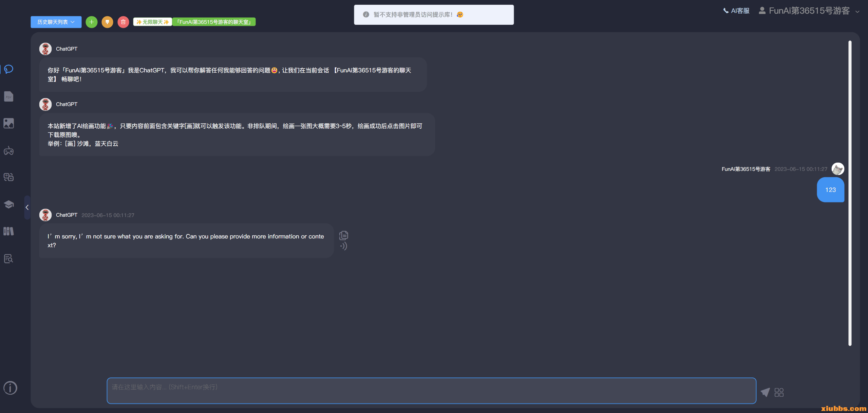
Task: Click the paper plane send button
Action: tap(765, 392)
